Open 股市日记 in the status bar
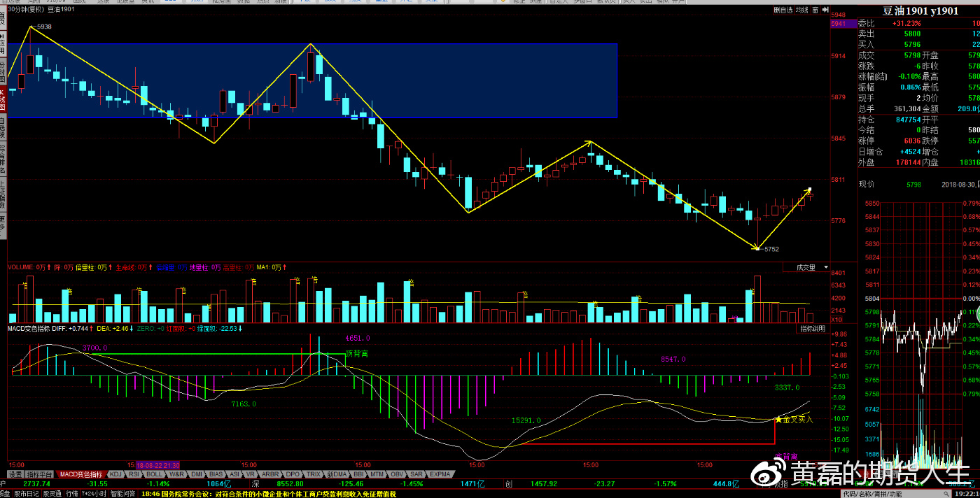Viewport: 980px width, 498px height. 26,493
